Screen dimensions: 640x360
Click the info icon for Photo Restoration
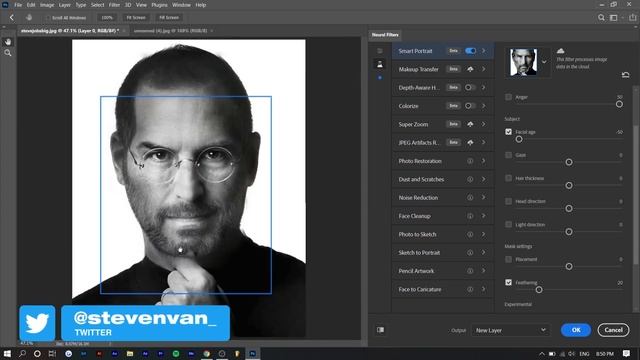click(x=470, y=161)
